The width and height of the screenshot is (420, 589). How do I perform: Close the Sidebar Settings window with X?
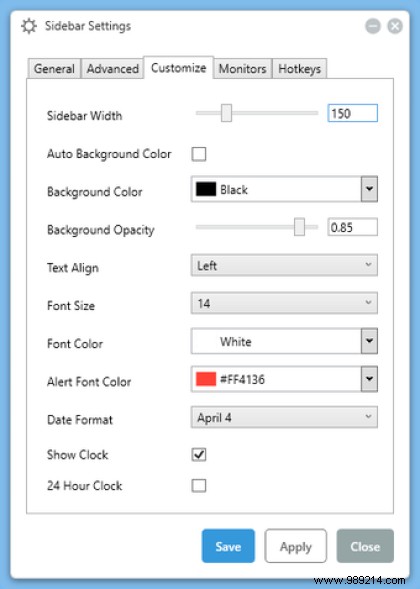(395, 26)
